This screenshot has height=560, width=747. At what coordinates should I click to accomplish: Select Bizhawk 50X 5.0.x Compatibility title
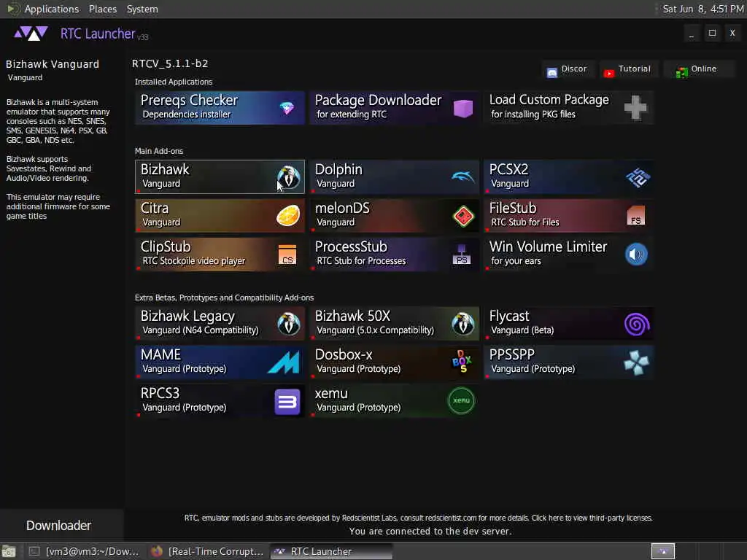(x=352, y=316)
